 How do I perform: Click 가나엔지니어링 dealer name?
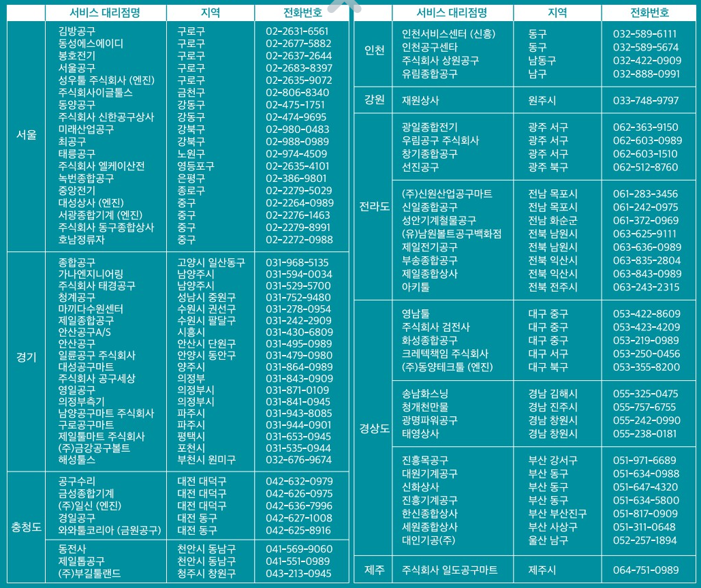[91, 274]
